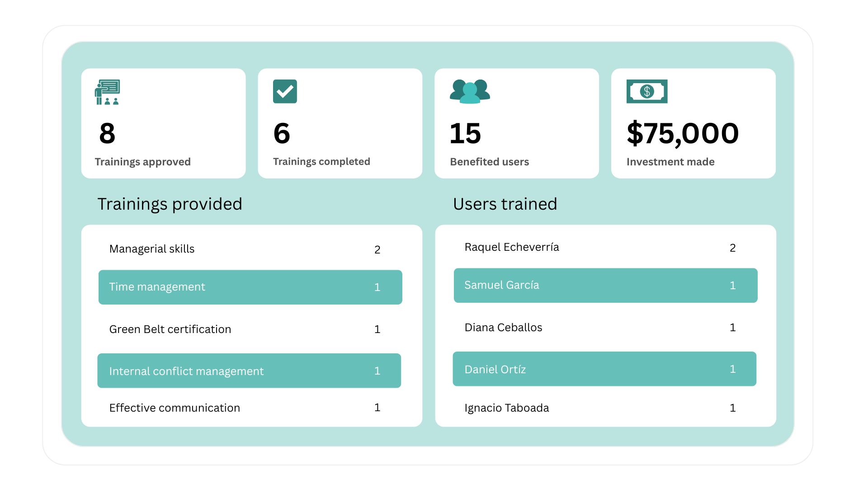
Task: Select the Trainings approved card value 8
Action: coord(108,134)
